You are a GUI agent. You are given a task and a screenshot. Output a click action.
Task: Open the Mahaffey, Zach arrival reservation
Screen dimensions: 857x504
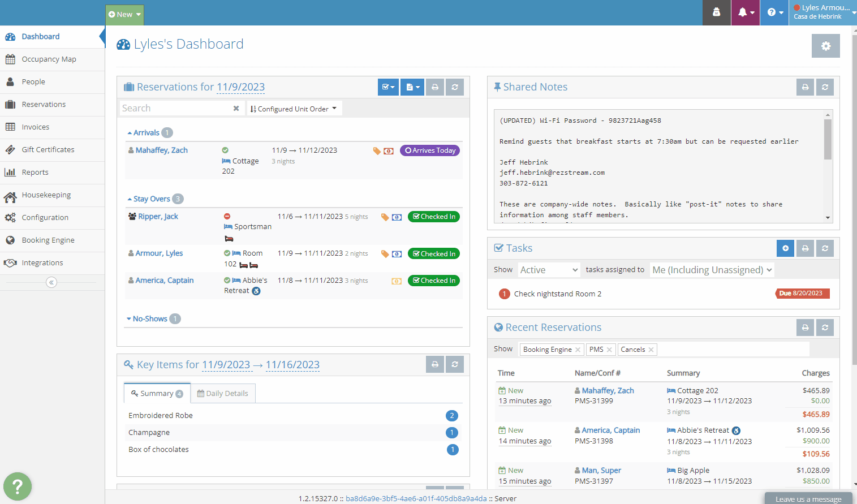tap(161, 150)
